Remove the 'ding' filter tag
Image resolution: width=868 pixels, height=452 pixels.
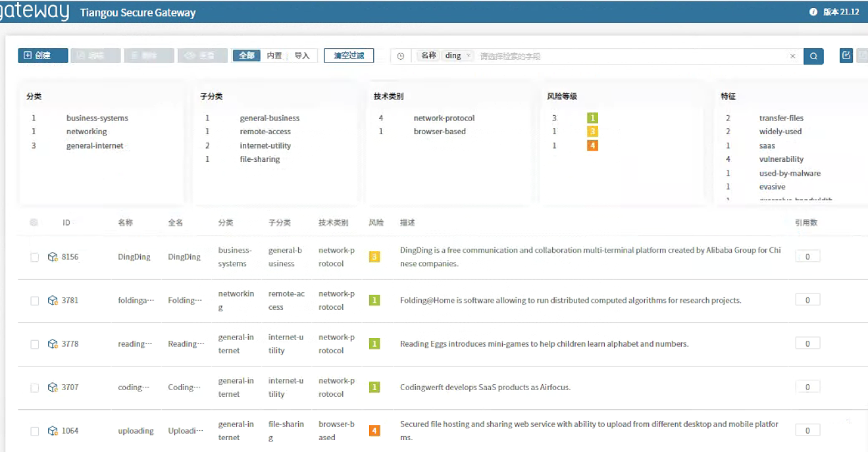click(x=468, y=56)
